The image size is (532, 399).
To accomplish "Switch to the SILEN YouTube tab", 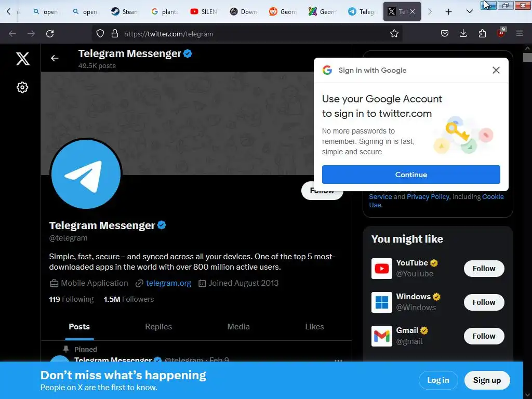I will [204, 11].
